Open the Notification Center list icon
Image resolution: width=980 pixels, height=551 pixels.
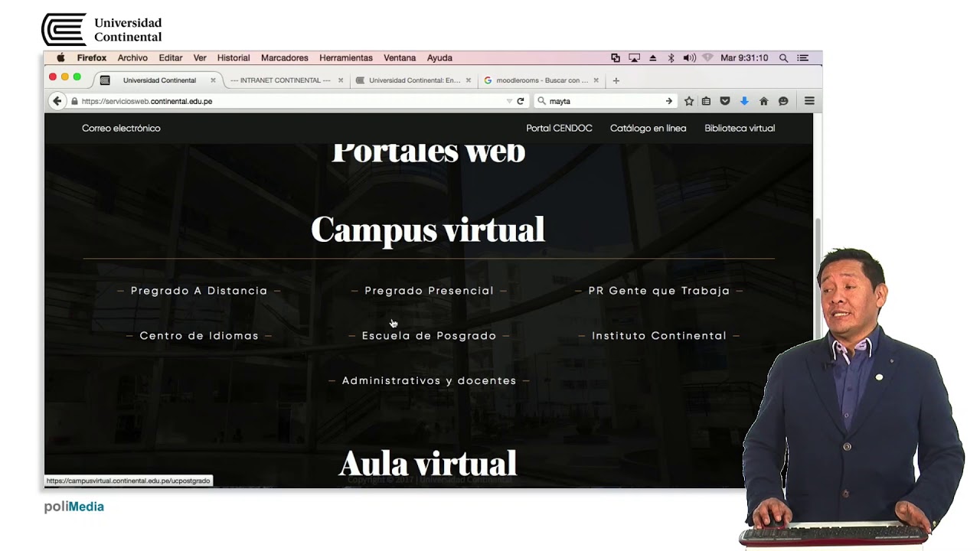(x=802, y=58)
